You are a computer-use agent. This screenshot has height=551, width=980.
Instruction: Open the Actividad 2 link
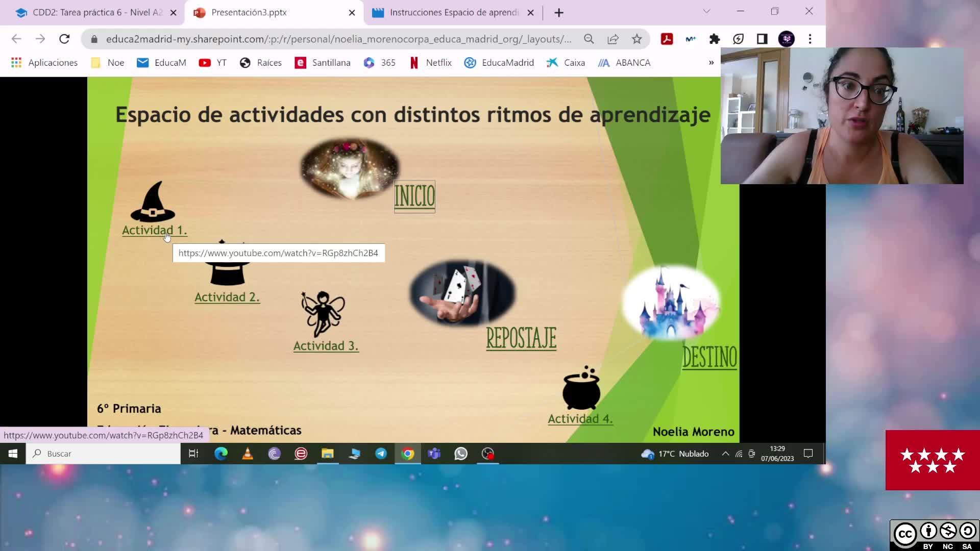tap(227, 297)
